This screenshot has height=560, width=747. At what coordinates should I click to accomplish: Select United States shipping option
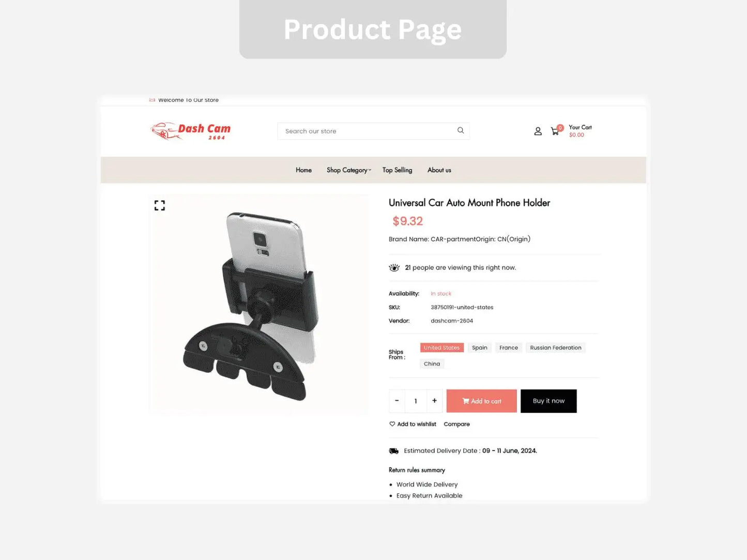pyautogui.click(x=442, y=348)
